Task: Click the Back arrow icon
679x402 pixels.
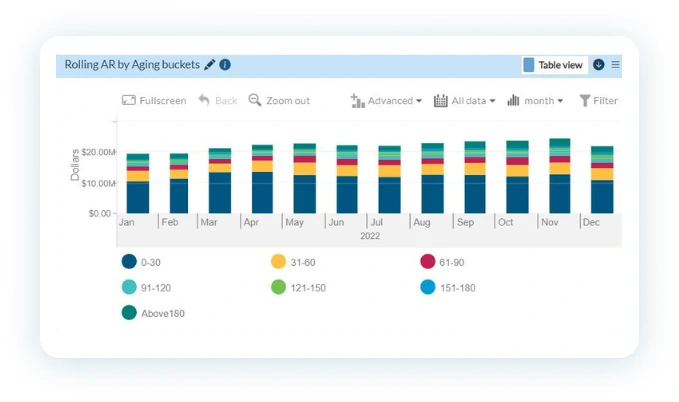Action: pos(204,100)
